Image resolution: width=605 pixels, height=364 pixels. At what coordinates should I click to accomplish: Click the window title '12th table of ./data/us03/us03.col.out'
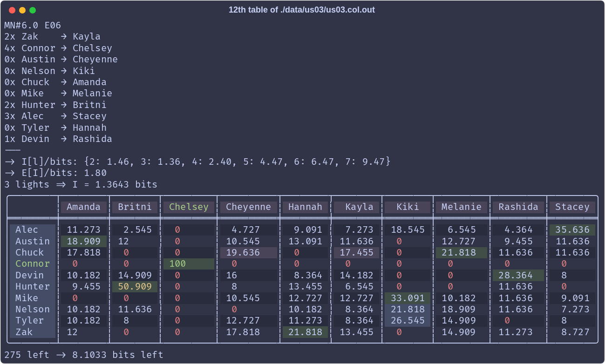[302, 10]
